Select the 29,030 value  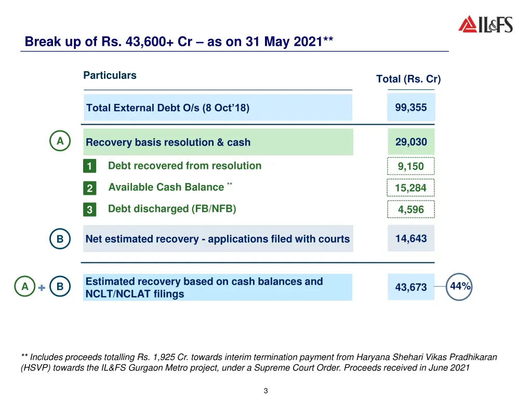(x=411, y=141)
